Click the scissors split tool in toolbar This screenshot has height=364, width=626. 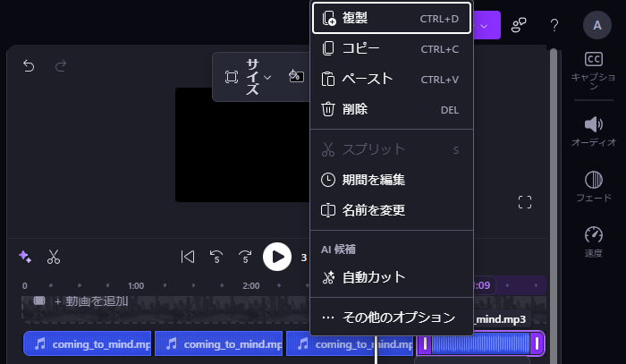[53, 257]
